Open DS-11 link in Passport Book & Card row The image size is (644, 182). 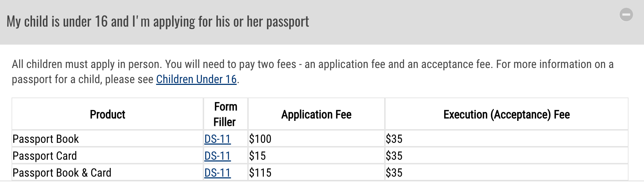pyautogui.click(x=217, y=173)
